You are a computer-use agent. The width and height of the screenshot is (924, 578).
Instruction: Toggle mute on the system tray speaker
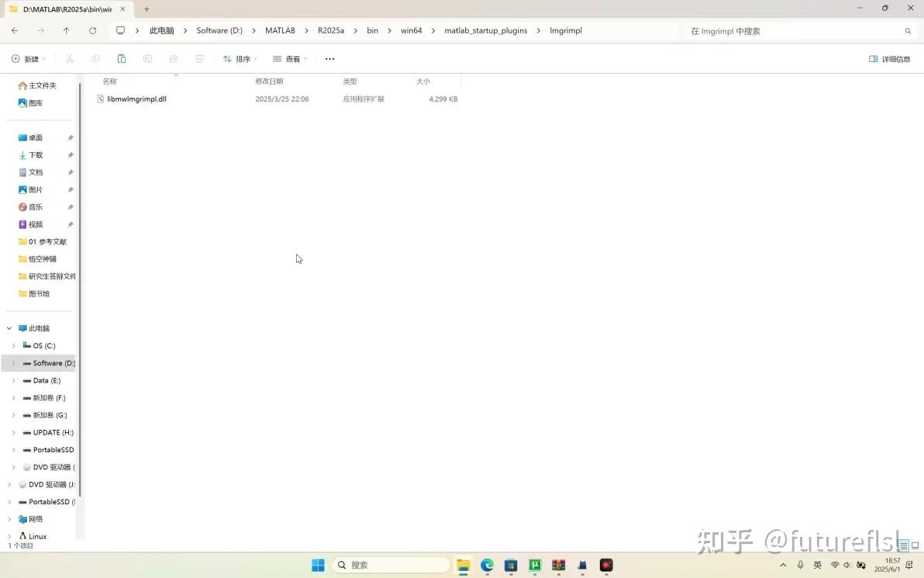point(846,565)
